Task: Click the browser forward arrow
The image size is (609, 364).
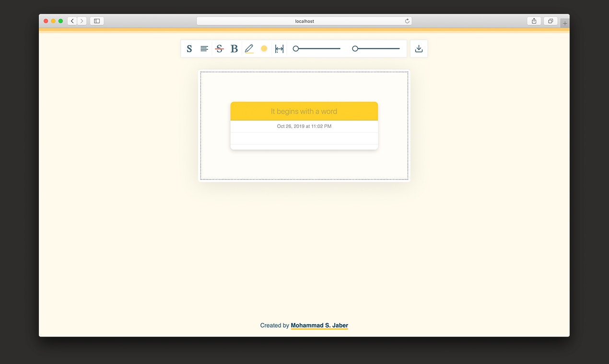Action: 82,21
